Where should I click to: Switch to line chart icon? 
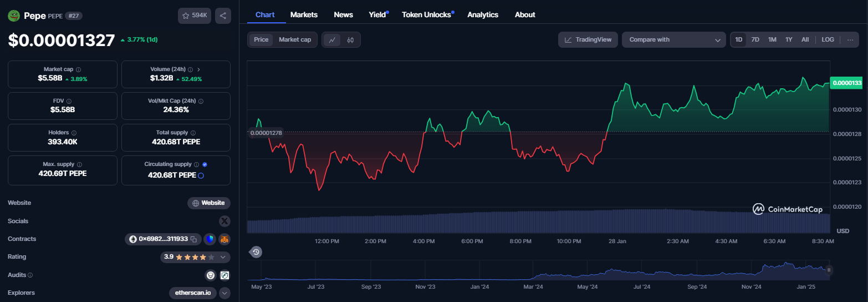pos(332,40)
